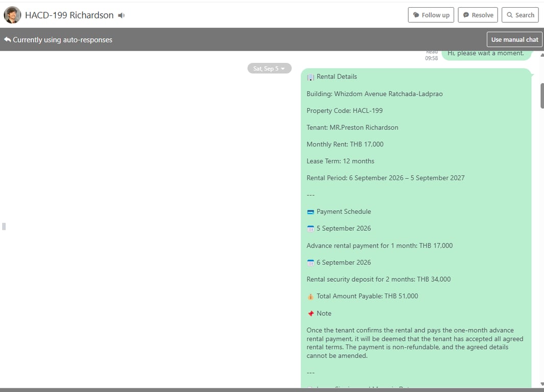Click calendar icon beside 6 September 2026
The height and width of the screenshot is (392, 544).
(311, 263)
